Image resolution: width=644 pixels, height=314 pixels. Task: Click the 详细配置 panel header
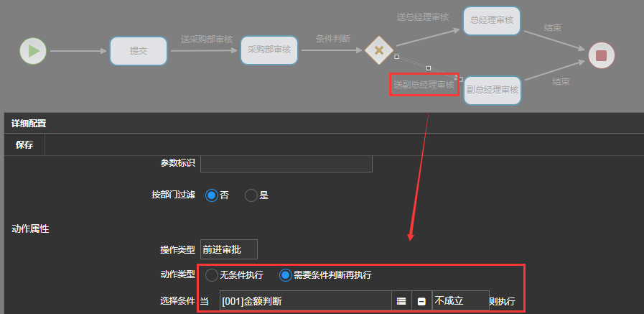pyautogui.click(x=29, y=124)
